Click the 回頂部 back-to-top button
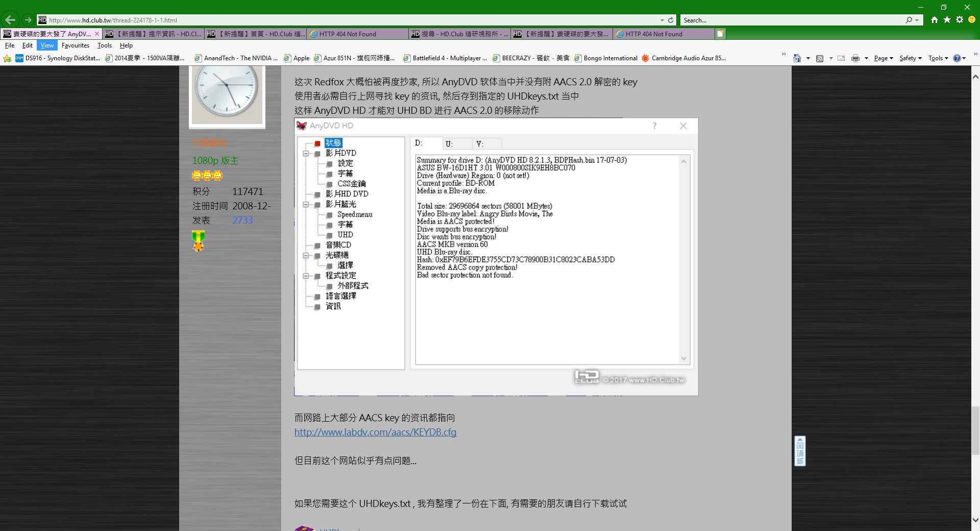 point(800,451)
